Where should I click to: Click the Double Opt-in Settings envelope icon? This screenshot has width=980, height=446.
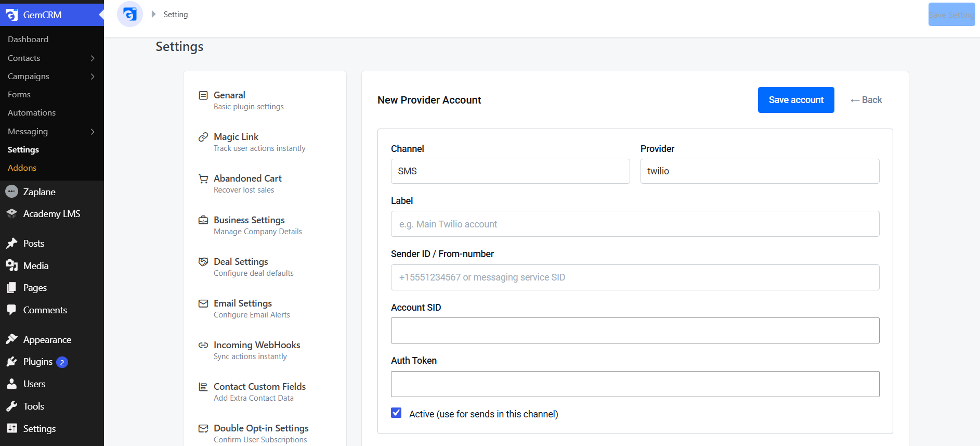[203, 428]
